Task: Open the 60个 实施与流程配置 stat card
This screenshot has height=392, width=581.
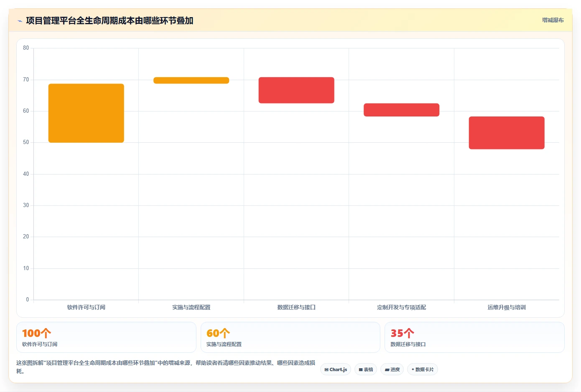Action: coord(290,337)
